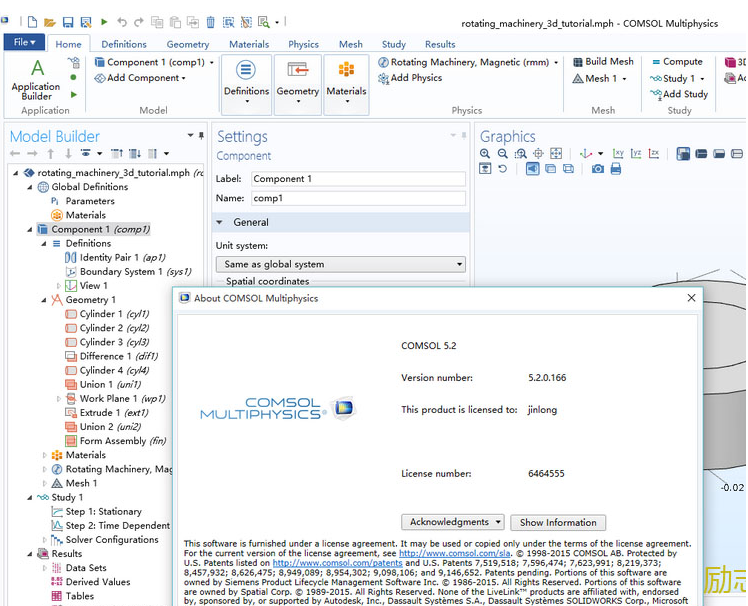Zoom in on the Graphics view
This screenshot has height=606, width=748.
pos(485,154)
